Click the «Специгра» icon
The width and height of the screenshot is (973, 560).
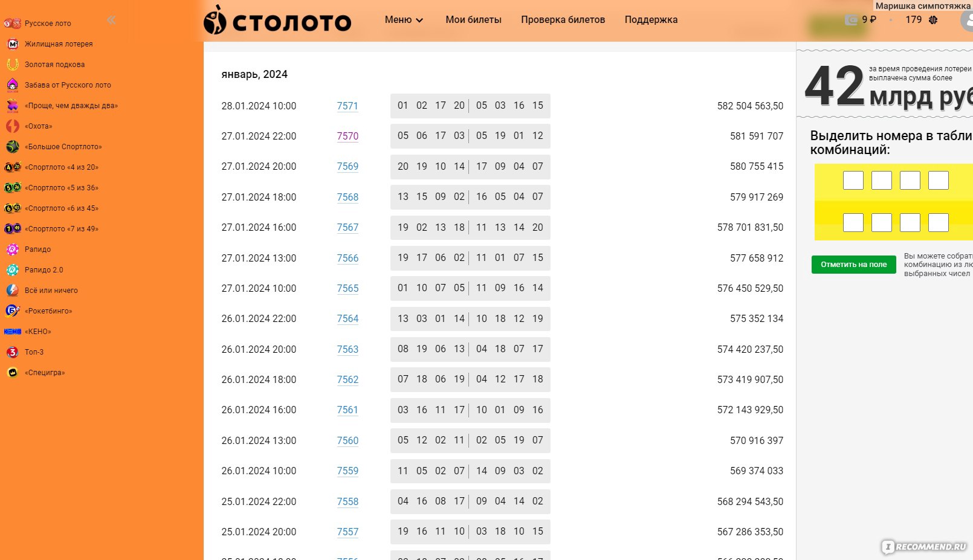click(x=13, y=373)
